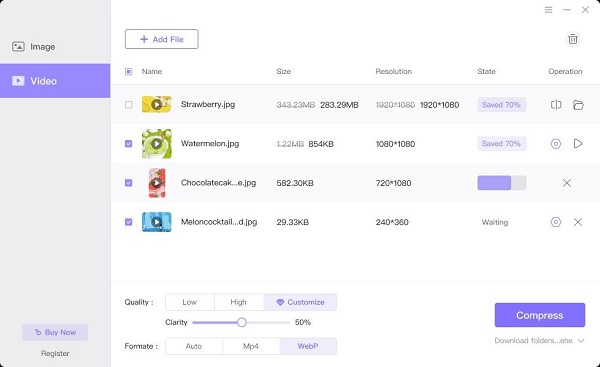Remove the Meloncocktail file from list
Viewport: 600px width, 367px height.
click(578, 222)
